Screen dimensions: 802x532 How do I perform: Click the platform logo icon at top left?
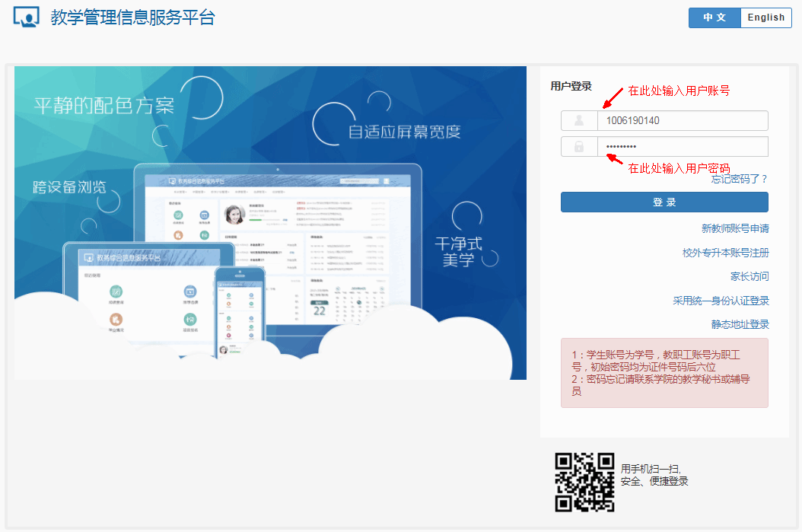tap(26, 17)
